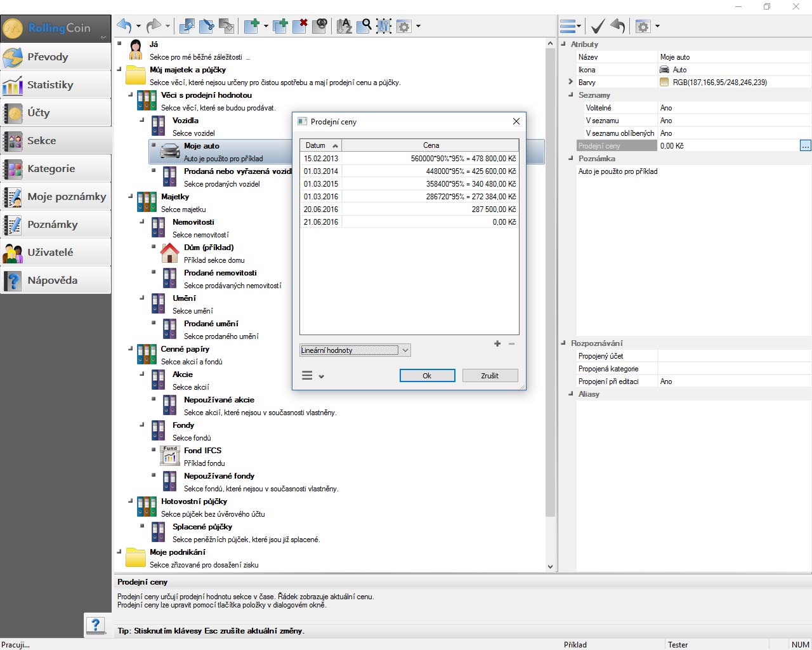Click the sort A-Z toolbar icon
Viewport: 812px width, 650px height.
[x=344, y=26]
